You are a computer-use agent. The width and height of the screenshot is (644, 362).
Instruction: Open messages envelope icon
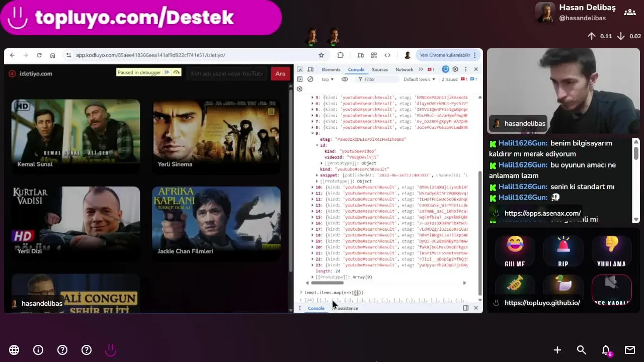(630, 350)
